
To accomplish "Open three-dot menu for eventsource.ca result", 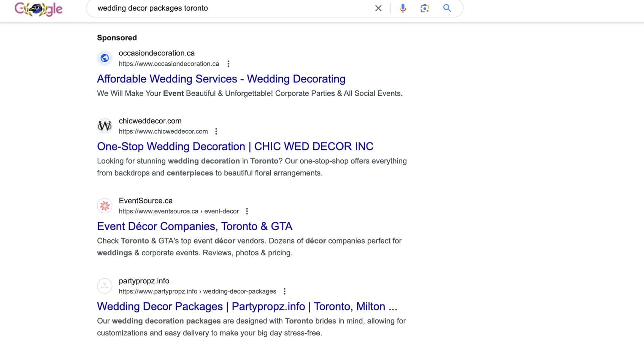I will tap(247, 211).
